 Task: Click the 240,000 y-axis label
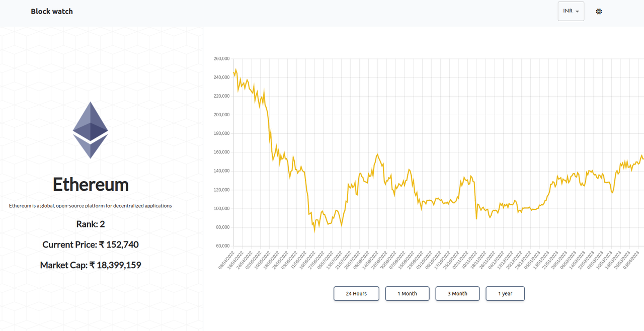pyautogui.click(x=222, y=77)
